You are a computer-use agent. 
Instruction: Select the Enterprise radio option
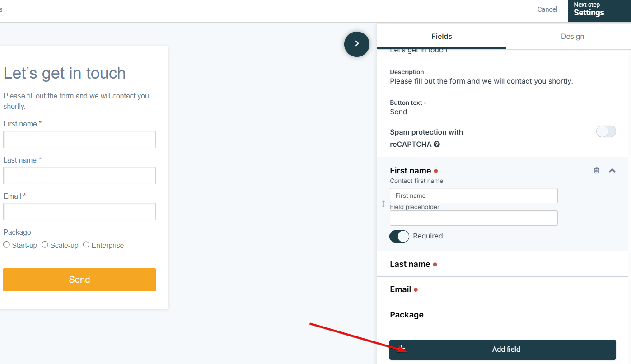[x=86, y=244]
